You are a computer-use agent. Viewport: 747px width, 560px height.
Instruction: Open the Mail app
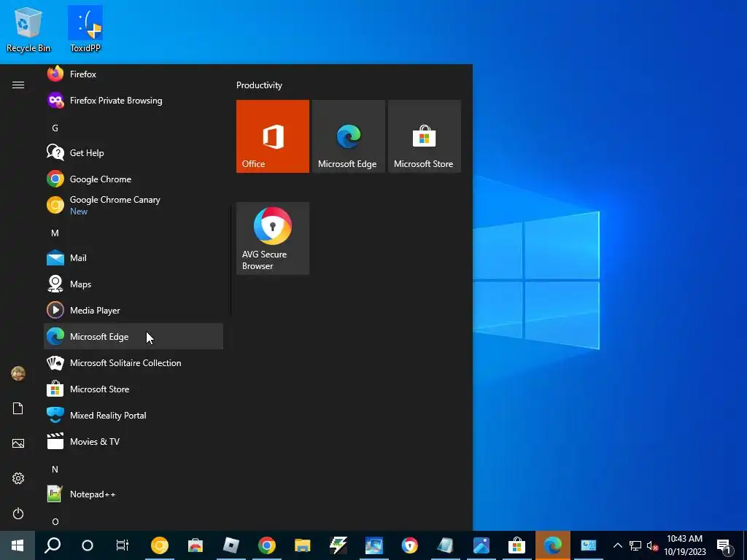(133, 257)
